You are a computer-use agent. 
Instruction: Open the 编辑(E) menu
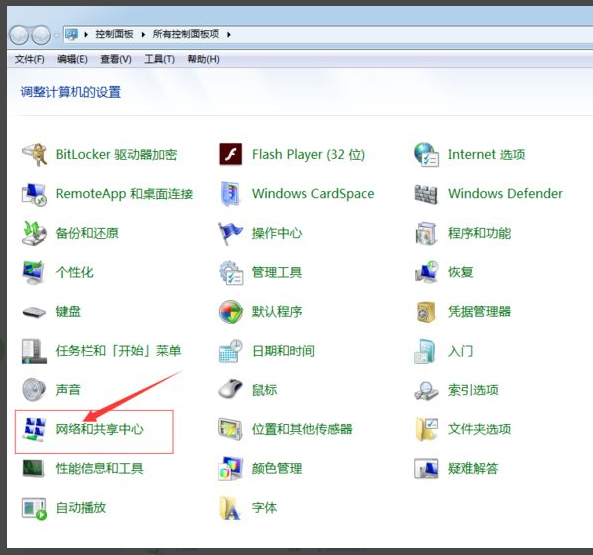72,59
